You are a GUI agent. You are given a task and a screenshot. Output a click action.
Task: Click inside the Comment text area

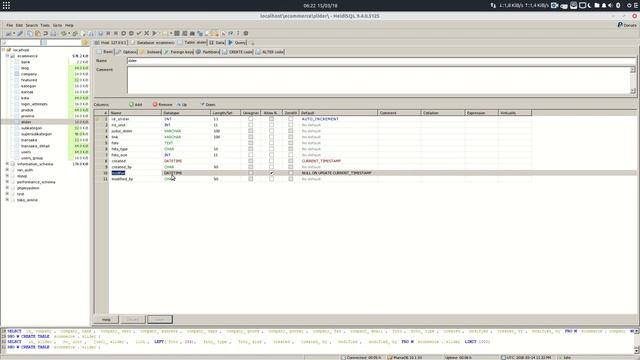379,80
